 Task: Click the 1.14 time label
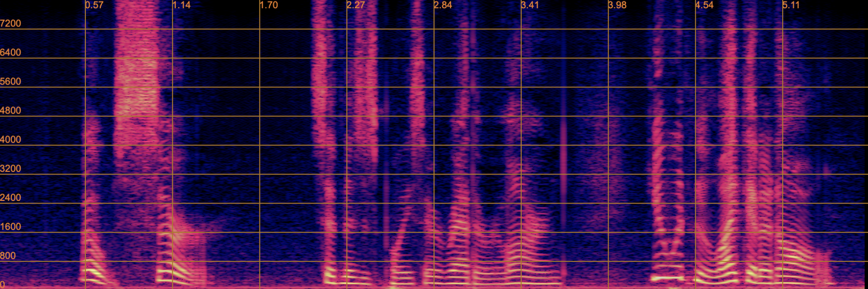click(x=182, y=5)
